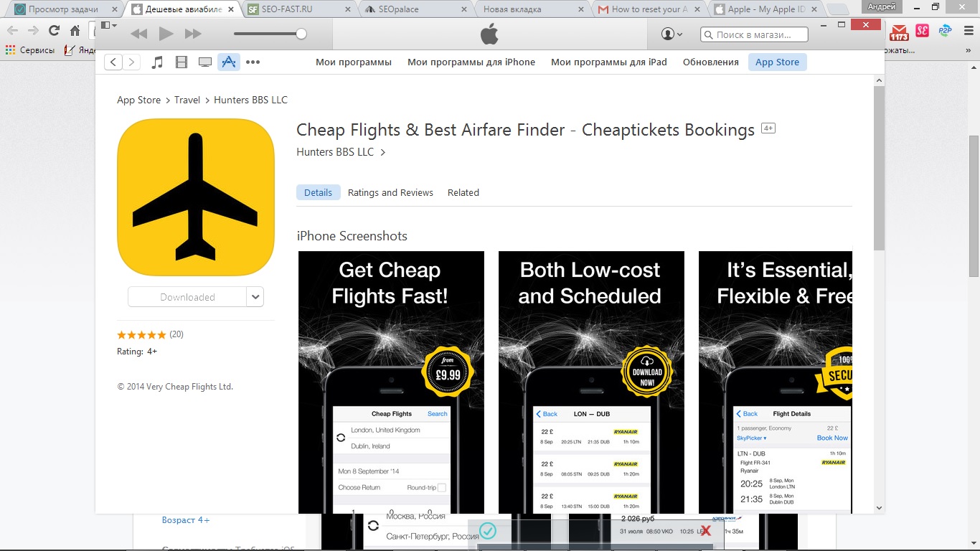Open the pink SE extension icon

(x=922, y=31)
